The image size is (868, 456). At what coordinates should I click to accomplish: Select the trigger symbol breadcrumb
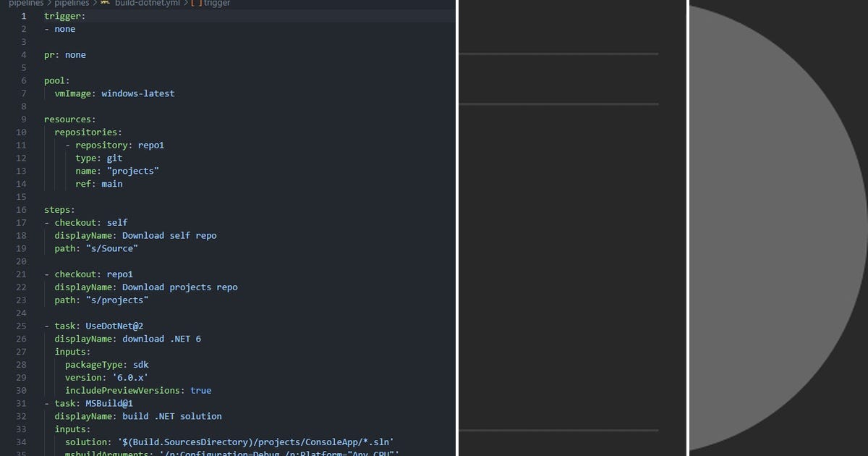coord(211,4)
